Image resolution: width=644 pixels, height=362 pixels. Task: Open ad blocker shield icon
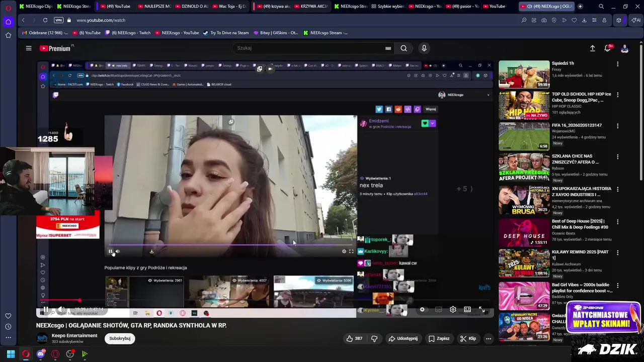pos(554,20)
